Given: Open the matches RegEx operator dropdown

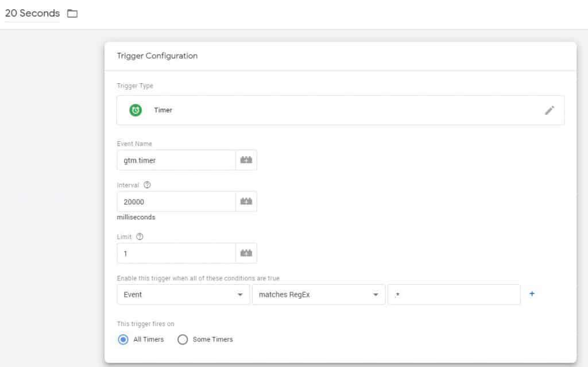Looking at the screenshot, I should coord(319,295).
